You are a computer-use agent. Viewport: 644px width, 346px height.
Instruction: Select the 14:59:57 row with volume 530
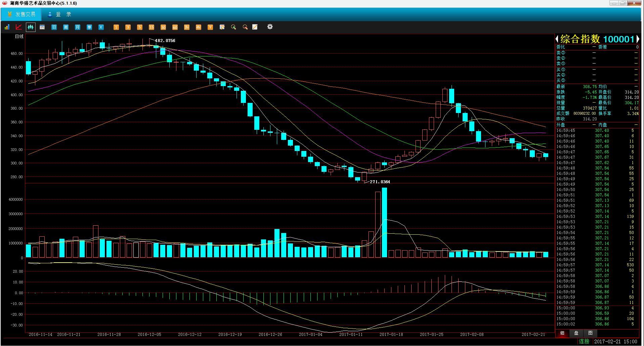click(x=597, y=265)
